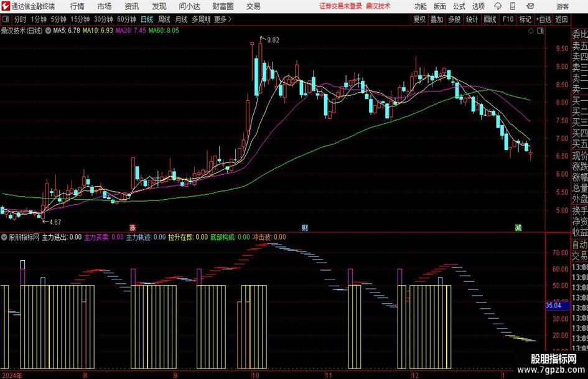
Task: Switch to 15分钟 chart period
Action: coord(80,19)
